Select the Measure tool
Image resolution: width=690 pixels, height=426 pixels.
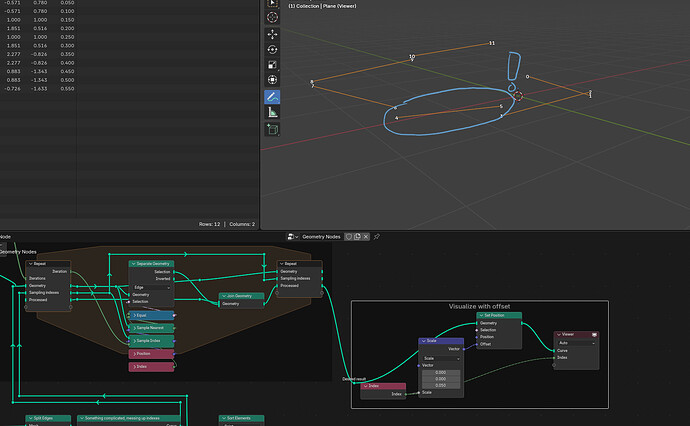click(x=272, y=113)
